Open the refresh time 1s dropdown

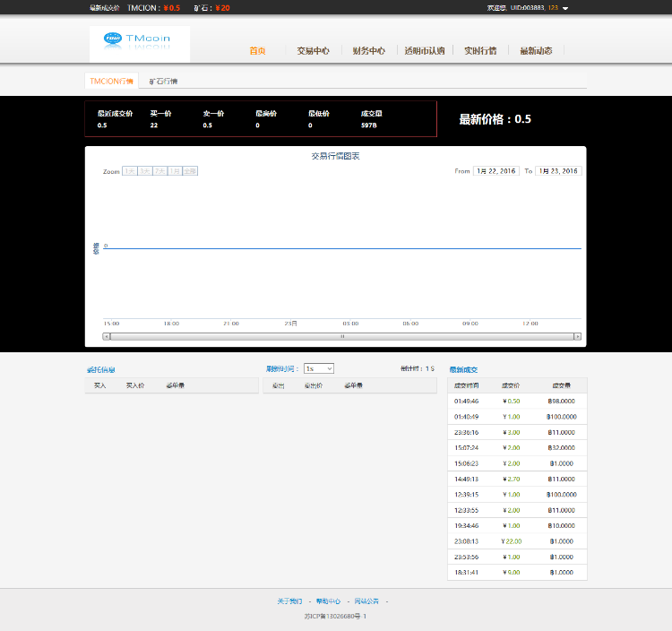(x=318, y=368)
